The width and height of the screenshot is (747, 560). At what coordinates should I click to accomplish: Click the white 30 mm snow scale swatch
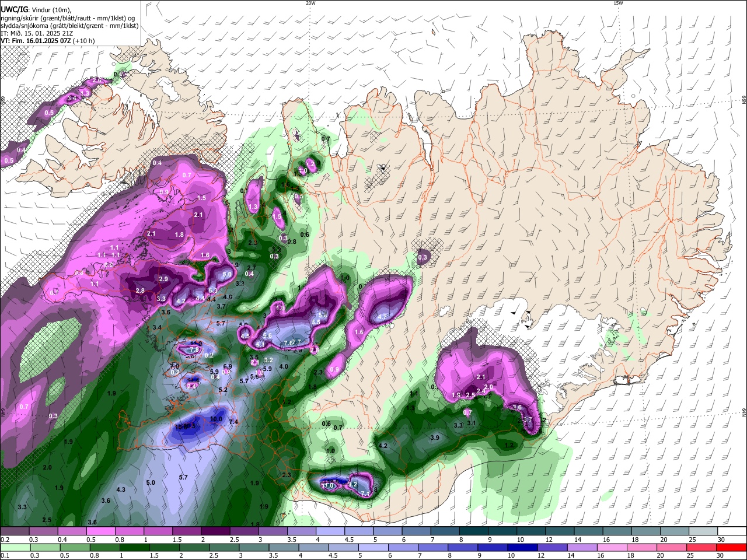[x=732, y=531]
